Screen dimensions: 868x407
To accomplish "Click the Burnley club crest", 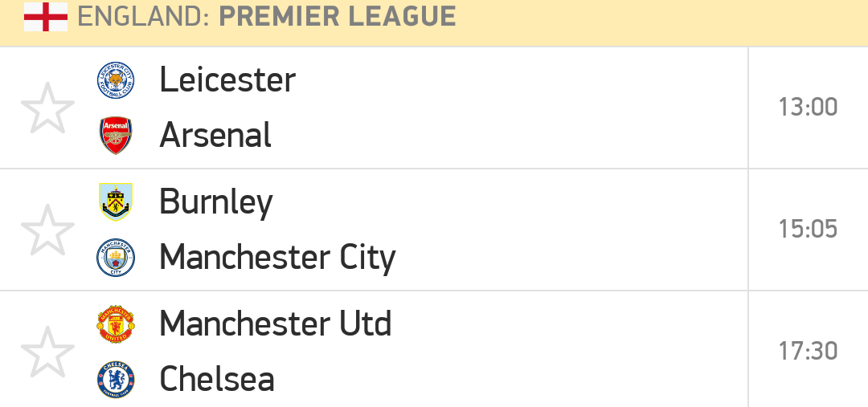I will [x=116, y=201].
